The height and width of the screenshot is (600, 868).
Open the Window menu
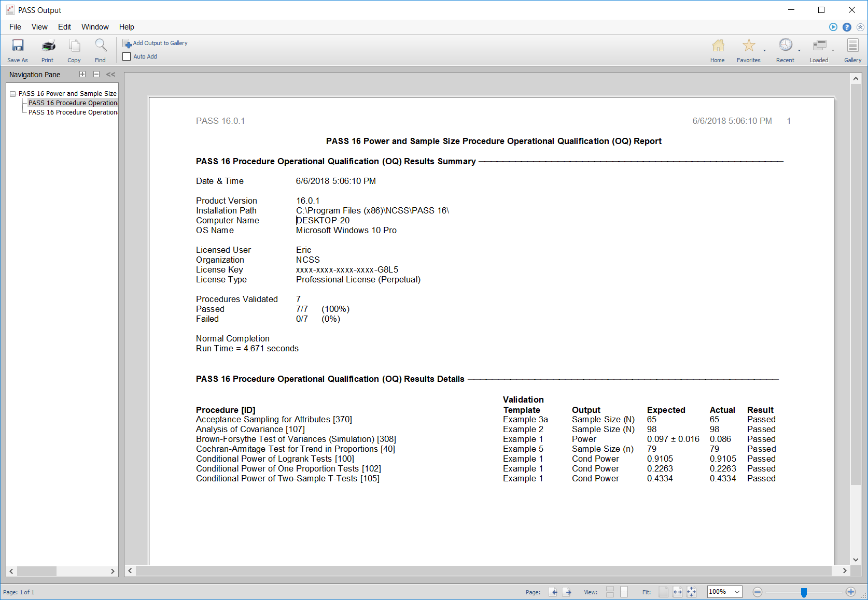95,27
